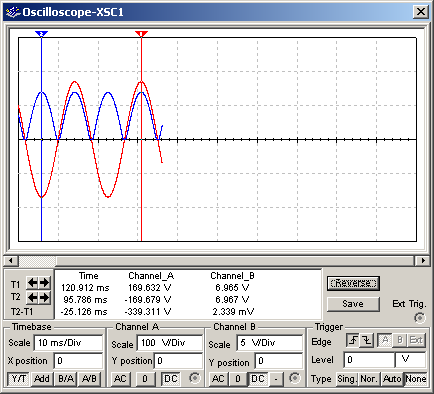Enable Auto trigger type
This screenshot has width=434, height=394.
[x=392, y=379]
